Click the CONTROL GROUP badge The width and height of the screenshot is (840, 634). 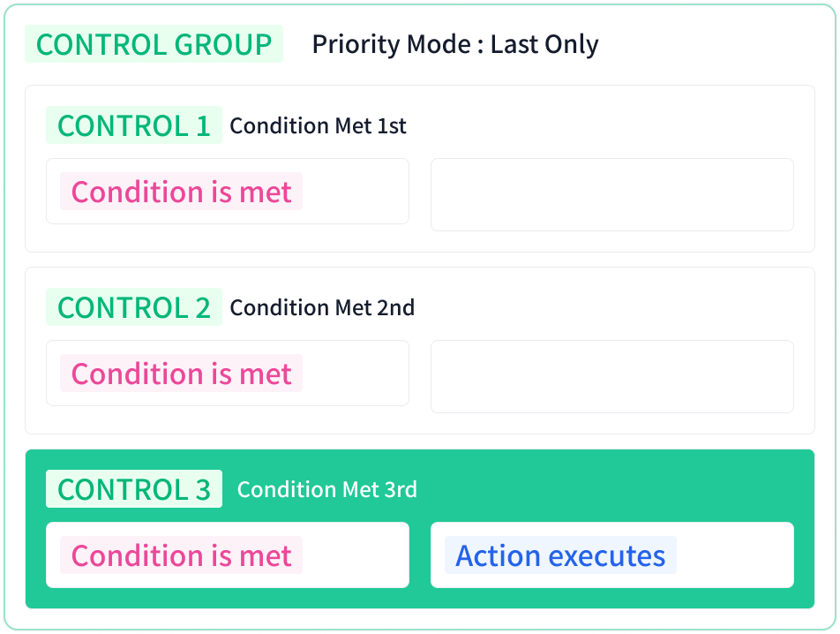tap(154, 44)
